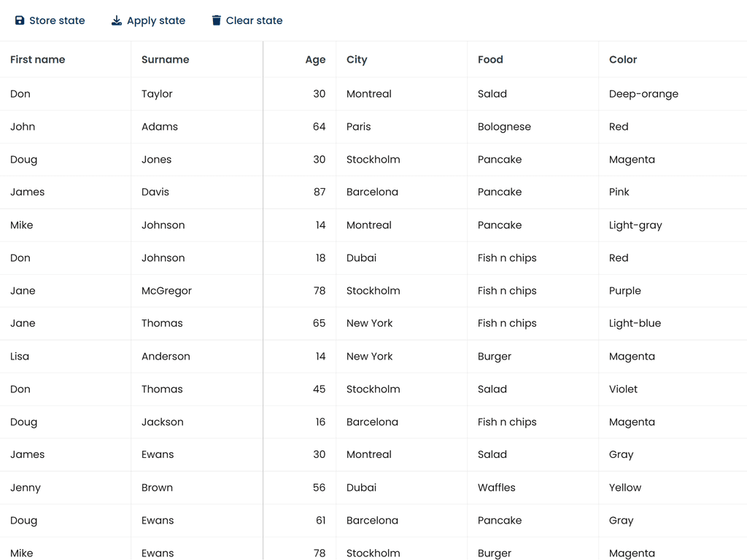The height and width of the screenshot is (560, 747).
Task: Select the Bolognese food cell
Action: point(504,127)
